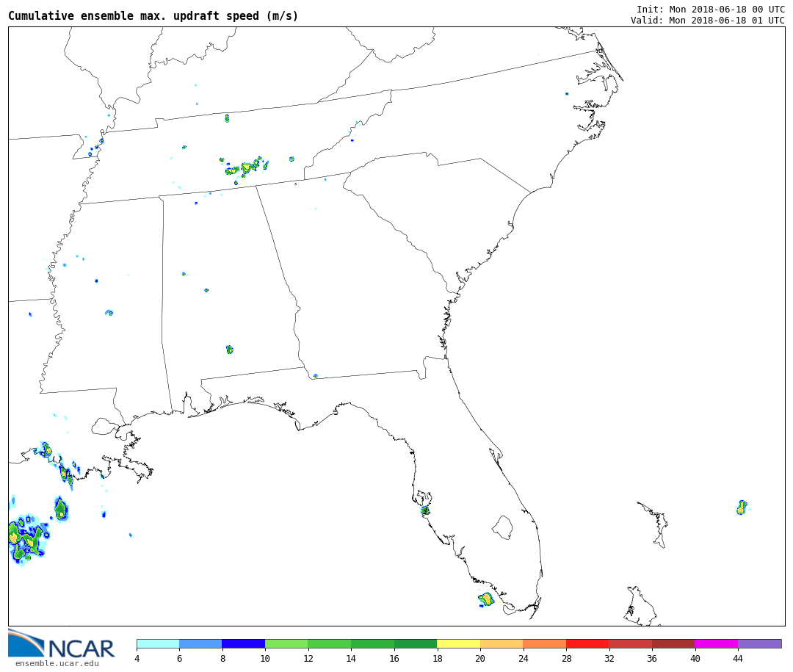Pick the green 14-16 color swatch

[373, 643]
